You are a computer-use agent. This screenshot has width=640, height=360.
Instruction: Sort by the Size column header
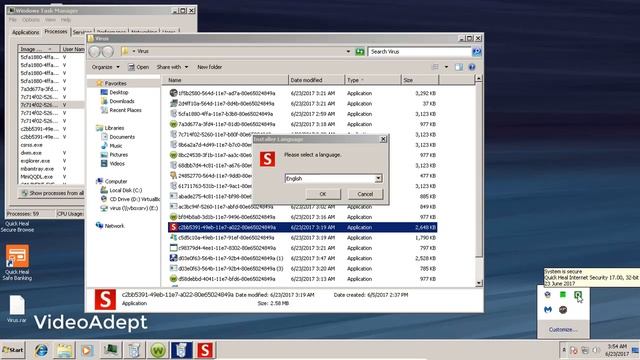pos(420,80)
